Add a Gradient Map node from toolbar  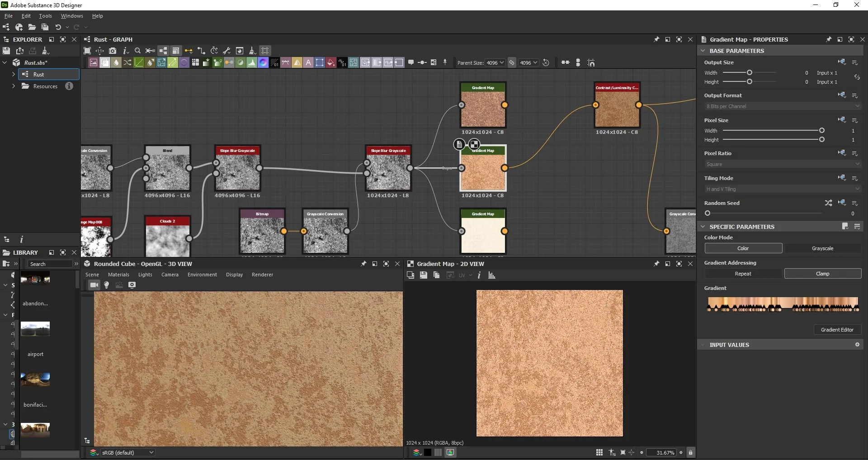click(217, 62)
